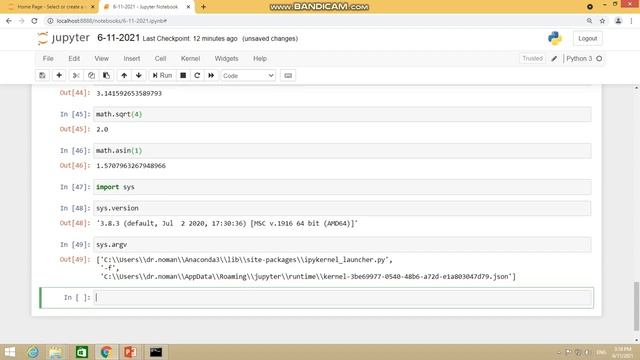
Task: Open the Edit menu
Action: point(74,58)
